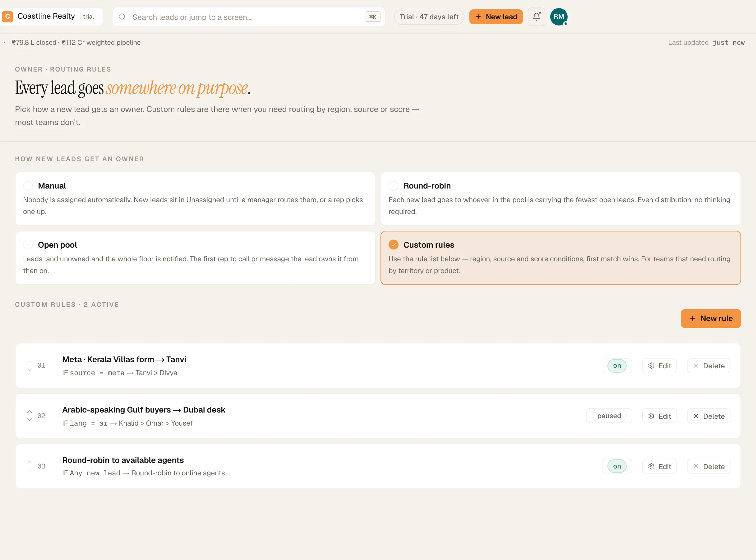Click the New lead button
The height and width of the screenshot is (560, 756).
coord(496,16)
